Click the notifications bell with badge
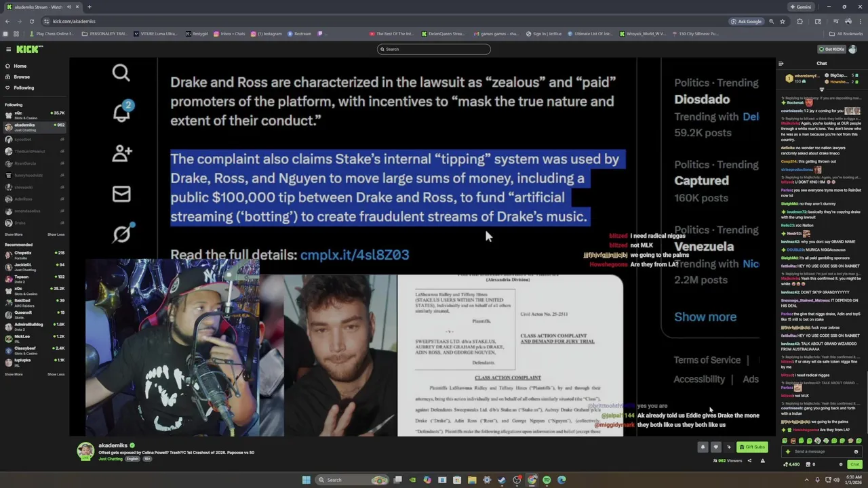This screenshot has height=488, width=868. click(x=122, y=112)
